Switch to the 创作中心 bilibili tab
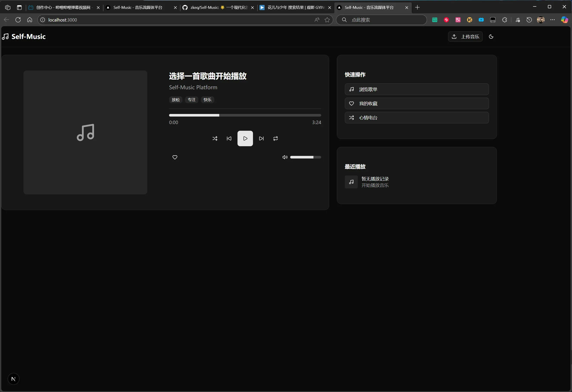 point(63,8)
